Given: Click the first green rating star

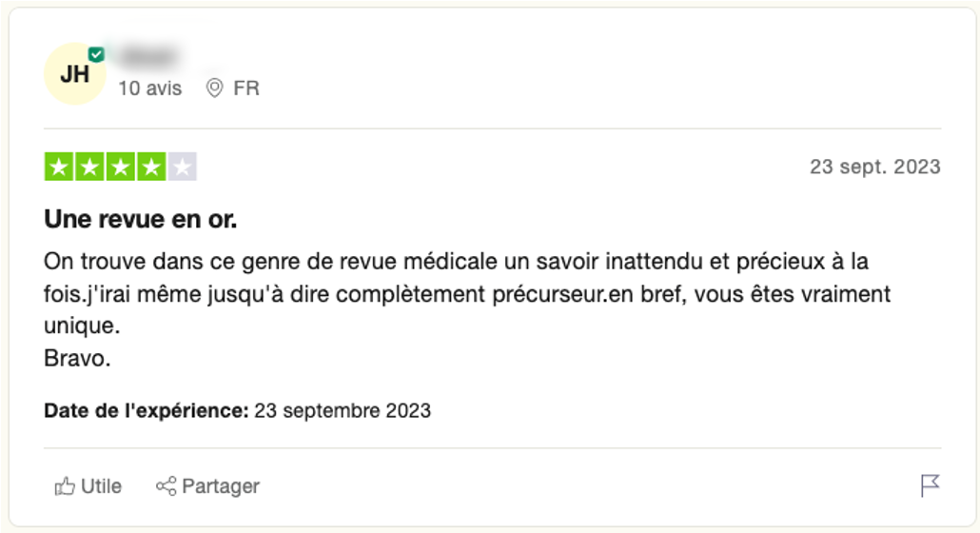Looking at the screenshot, I should point(59,168).
